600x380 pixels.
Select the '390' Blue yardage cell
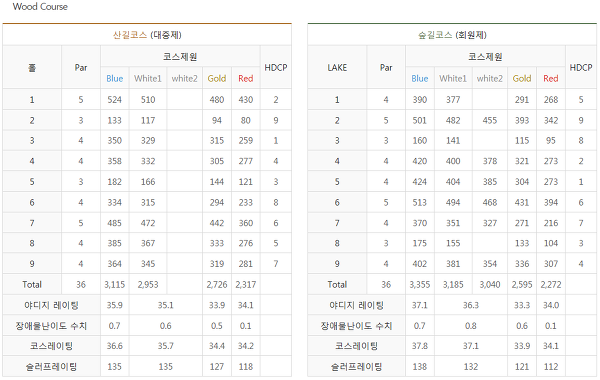click(419, 100)
